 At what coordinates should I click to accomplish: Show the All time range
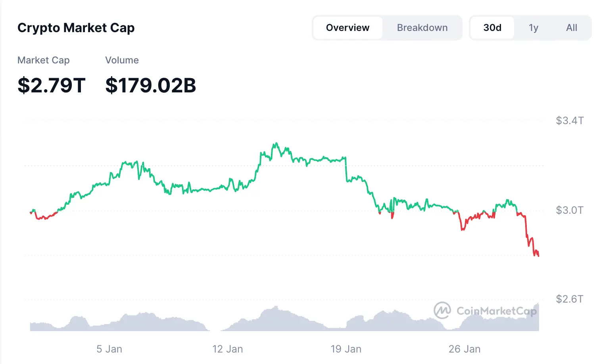pyautogui.click(x=572, y=28)
